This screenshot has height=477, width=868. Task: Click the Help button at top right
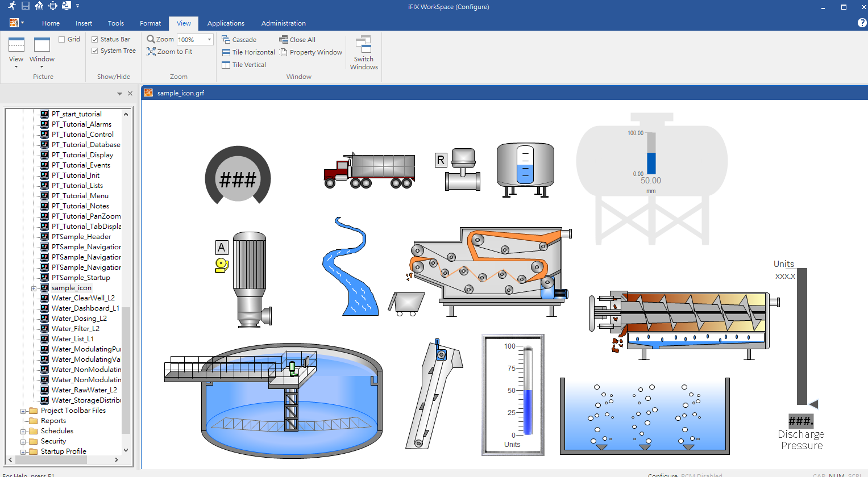[x=862, y=23]
